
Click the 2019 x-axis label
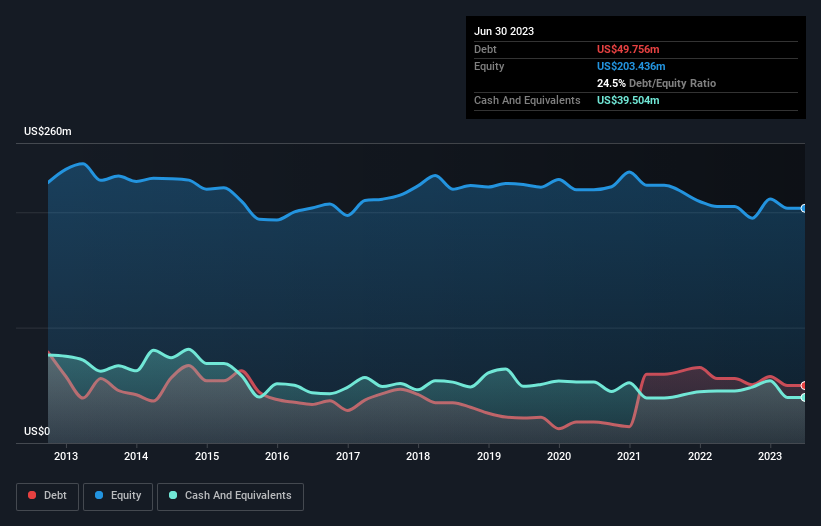pos(489,456)
